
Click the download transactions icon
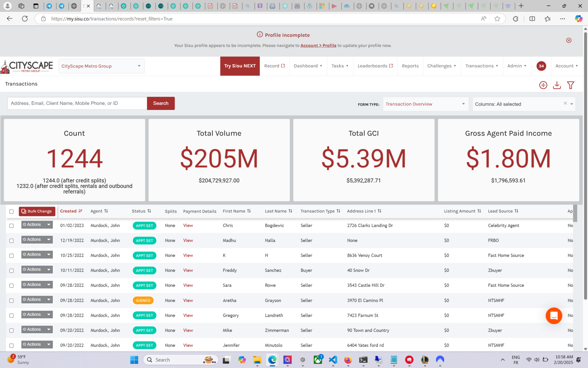[557, 85]
